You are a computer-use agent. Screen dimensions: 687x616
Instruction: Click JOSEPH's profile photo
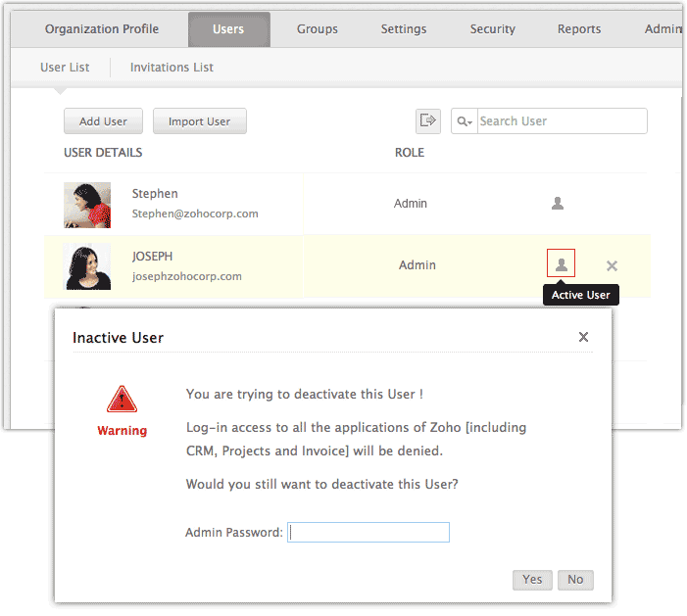(87, 265)
